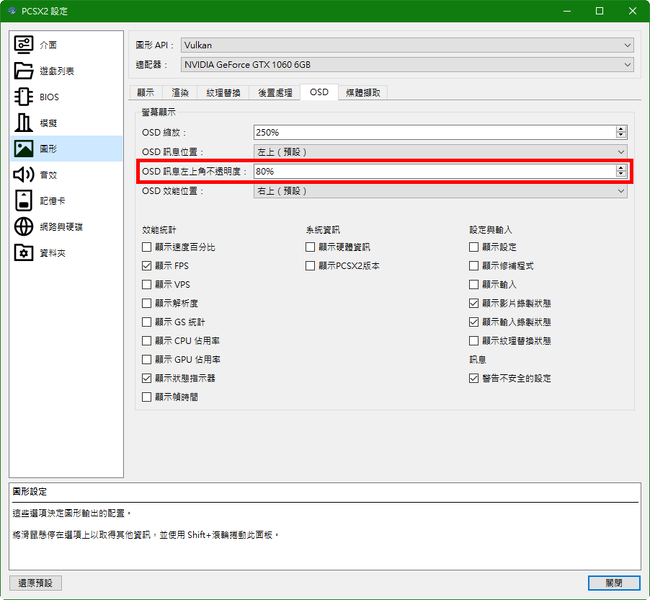Image resolution: width=650 pixels, height=600 pixels.
Task: Open the 圖形 API Vulkan dropdown
Action: coord(407,45)
